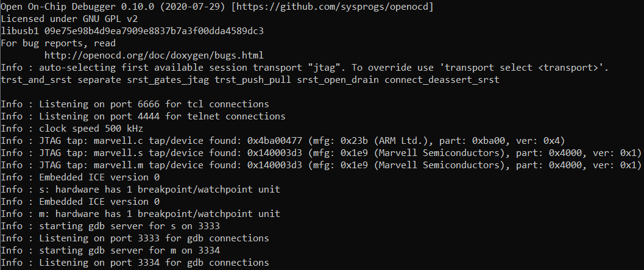The width and height of the screenshot is (644, 270).
Task: Click the port 6666 tcl connections line
Action: click(x=135, y=104)
